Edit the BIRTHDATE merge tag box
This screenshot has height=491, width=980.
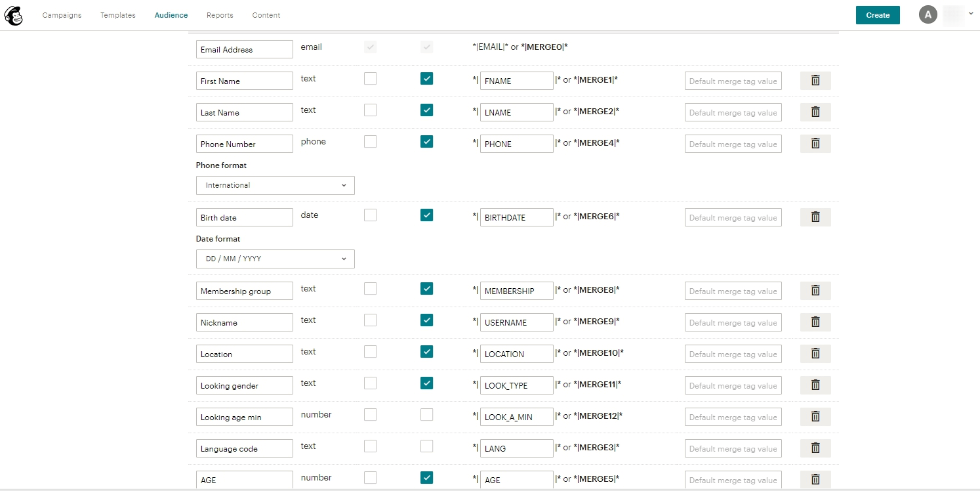[x=517, y=217]
